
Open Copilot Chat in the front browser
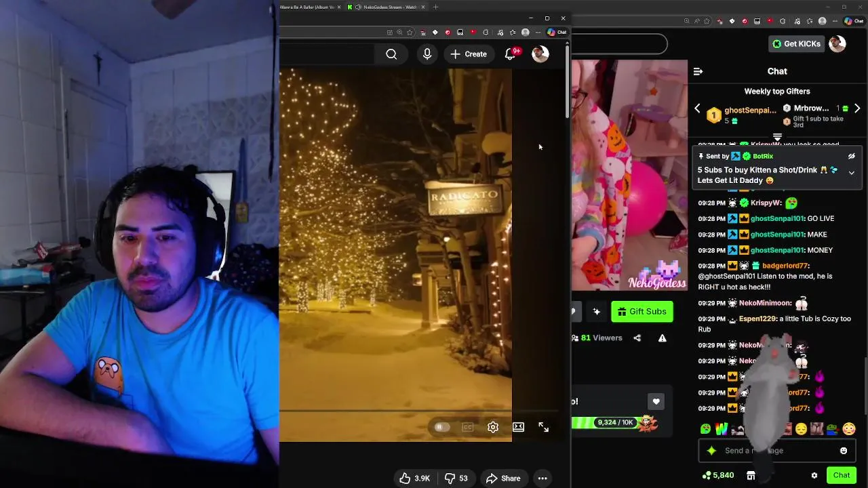(x=557, y=32)
